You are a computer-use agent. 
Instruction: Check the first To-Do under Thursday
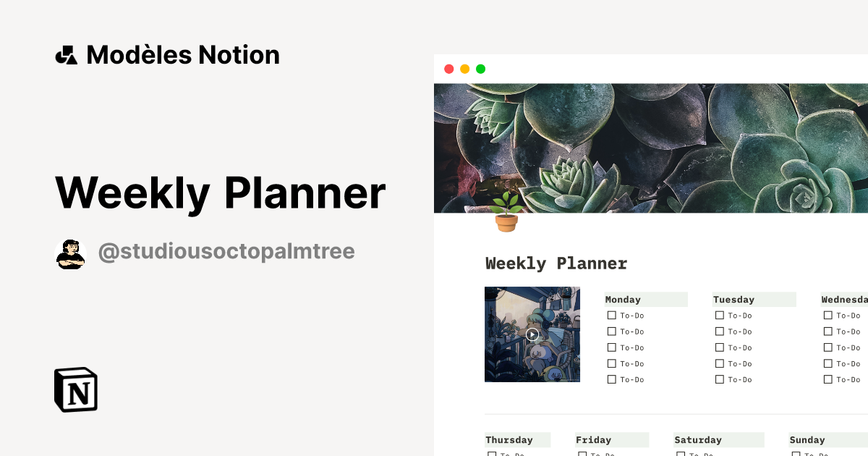click(x=491, y=454)
